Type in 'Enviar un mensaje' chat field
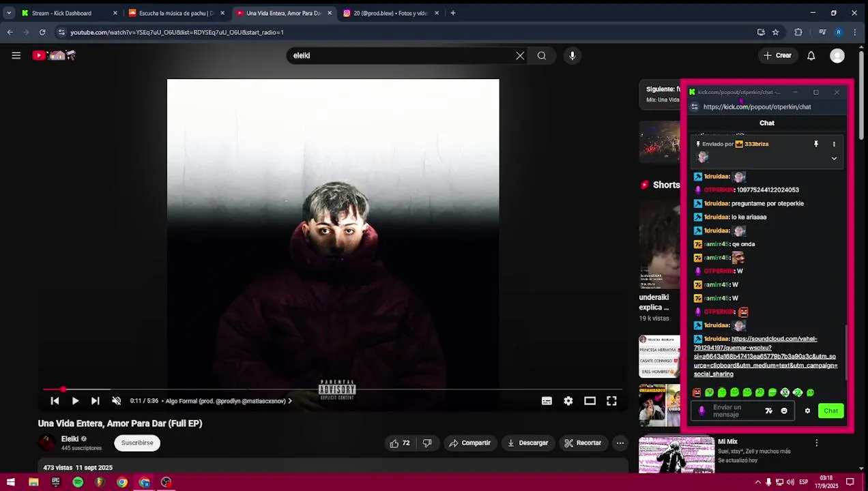 click(736, 411)
